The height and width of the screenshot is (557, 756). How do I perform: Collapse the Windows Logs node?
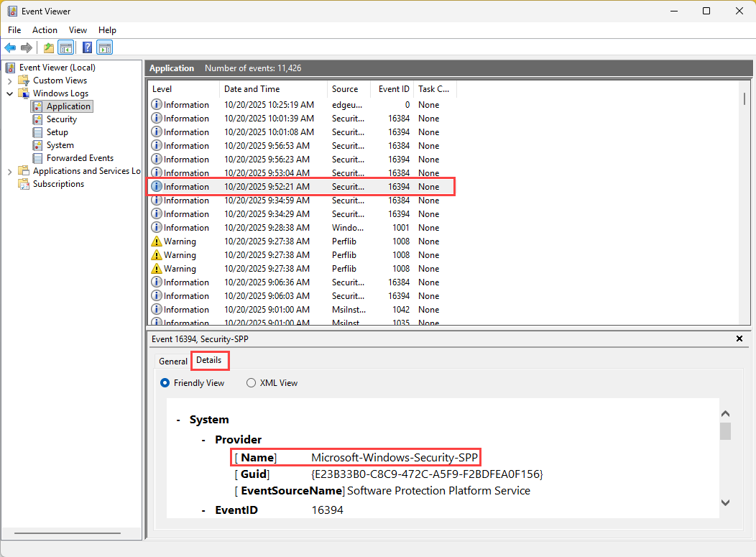10,93
